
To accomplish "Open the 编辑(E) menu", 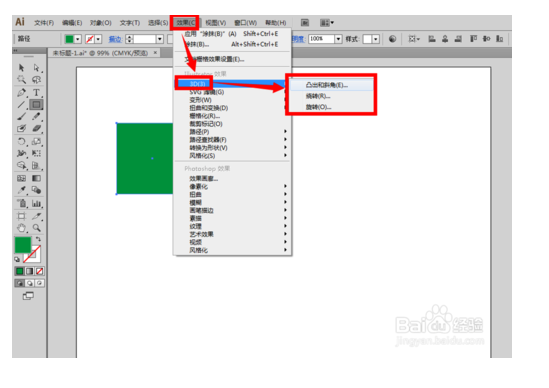I will click(72, 23).
